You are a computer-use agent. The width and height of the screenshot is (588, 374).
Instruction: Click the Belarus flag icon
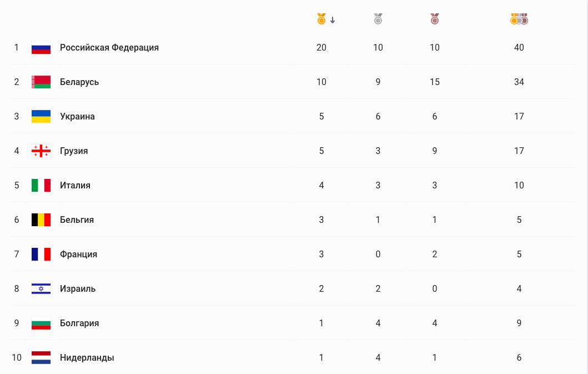pyautogui.click(x=41, y=82)
